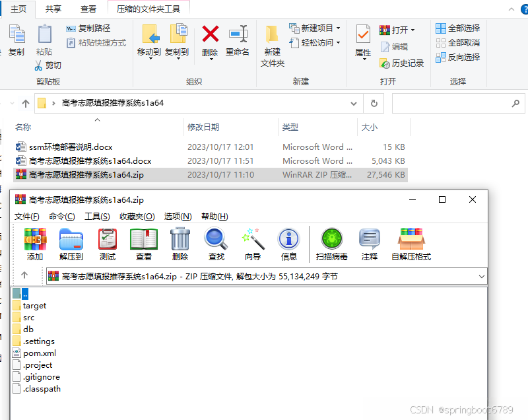
Task: Open Properties (属性) checkmark icon
Action: coord(363,41)
